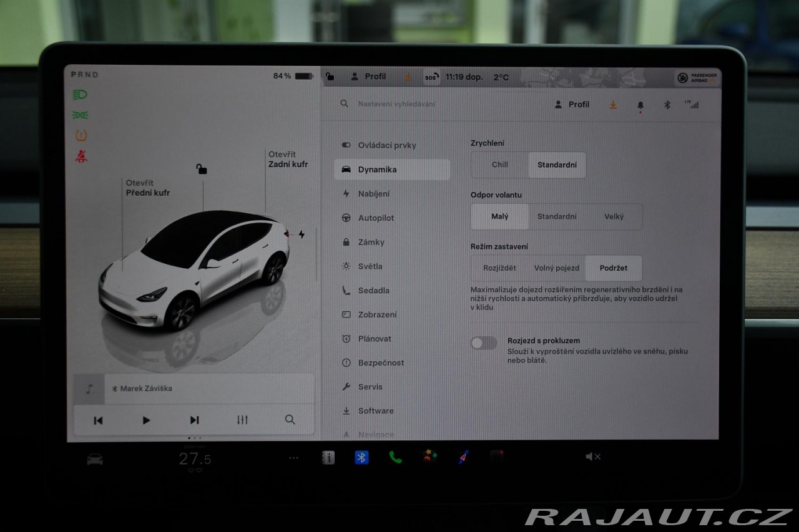The height and width of the screenshot is (532, 799).
Task: Open the three-dots app launcher
Action: [x=293, y=458]
